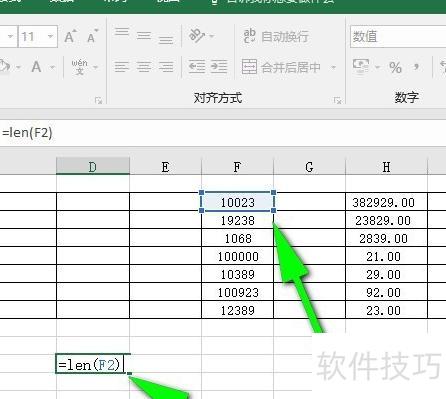This screenshot has height=399, width=446.
Task: Open the 对齐方式 alignment dialog launcher
Action: coord(337,100)
